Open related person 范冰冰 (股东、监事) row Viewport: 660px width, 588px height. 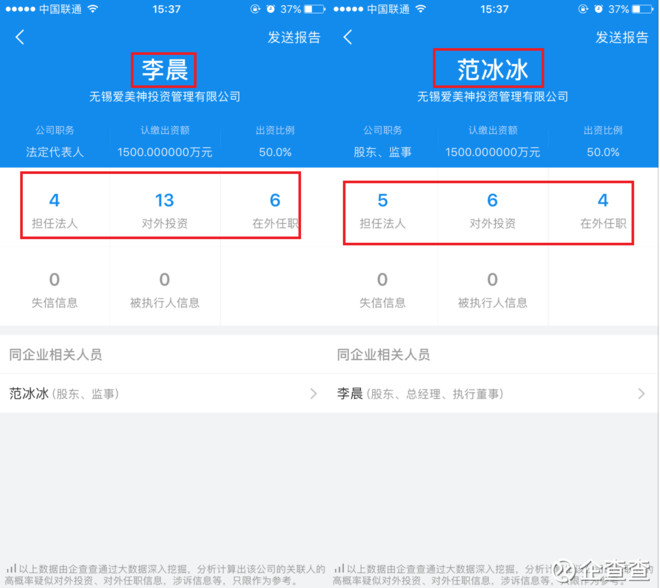coord(164,394)
